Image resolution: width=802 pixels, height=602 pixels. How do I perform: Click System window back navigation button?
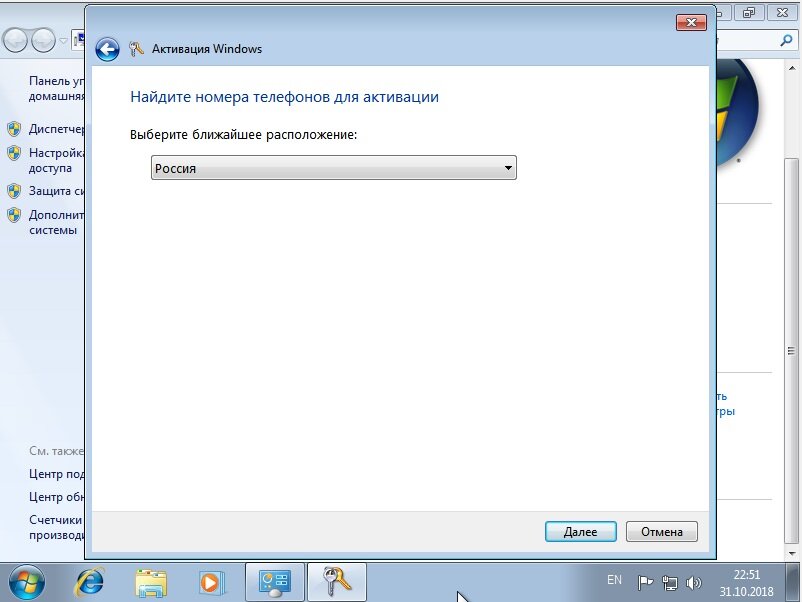click(x=15, y=40)
